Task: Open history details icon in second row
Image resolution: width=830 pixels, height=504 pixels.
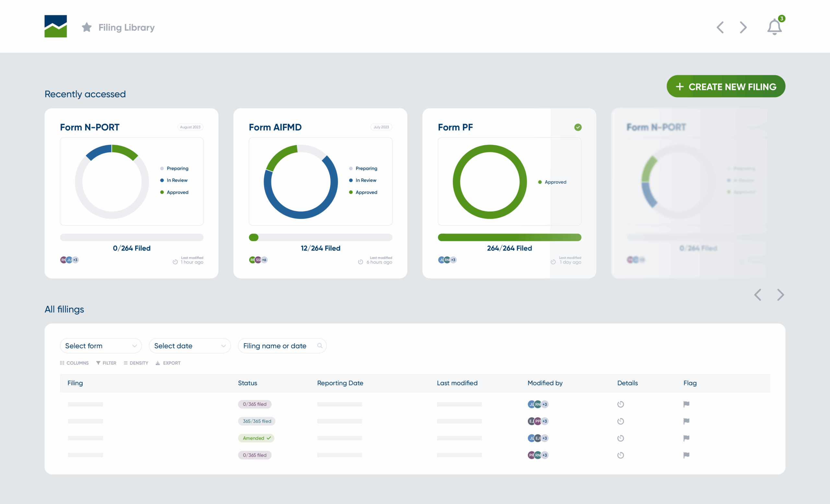Action: 621,421
